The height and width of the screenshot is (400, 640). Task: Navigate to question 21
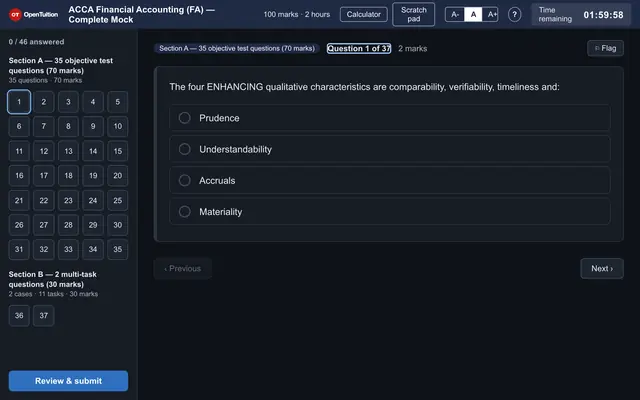[x=19, y=200]
